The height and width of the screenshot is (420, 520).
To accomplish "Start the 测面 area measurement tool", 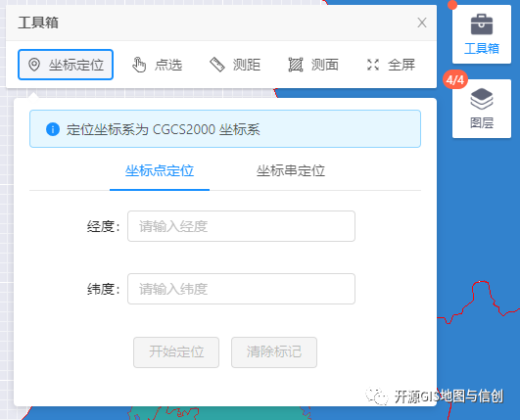I will pyautogui.click(x=313, y=65).
